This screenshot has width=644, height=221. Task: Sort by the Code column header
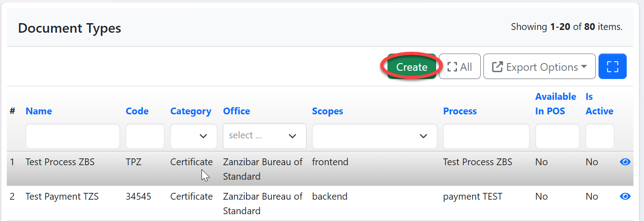coord(137,111)
